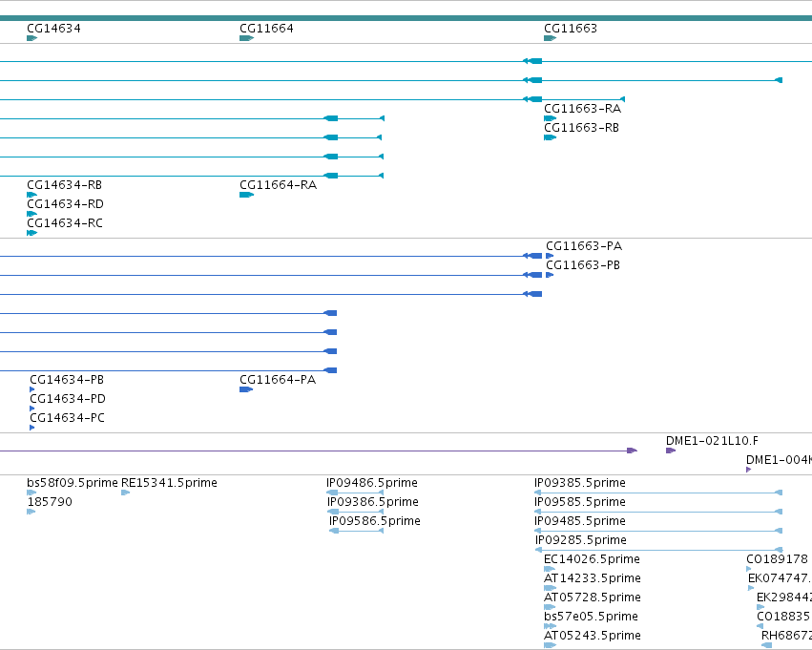Select the CG11663-PB protein glyph

tap(550, 275)
